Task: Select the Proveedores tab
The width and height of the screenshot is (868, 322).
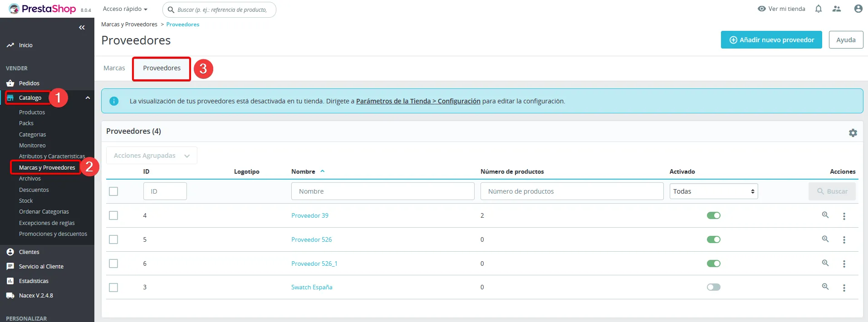Action: (x=162, y=68)
